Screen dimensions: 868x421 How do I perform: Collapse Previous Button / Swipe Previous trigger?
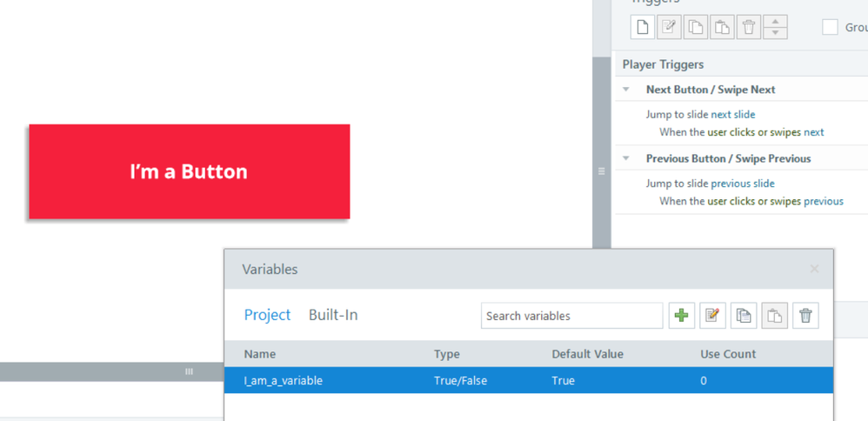click(626, 158)
